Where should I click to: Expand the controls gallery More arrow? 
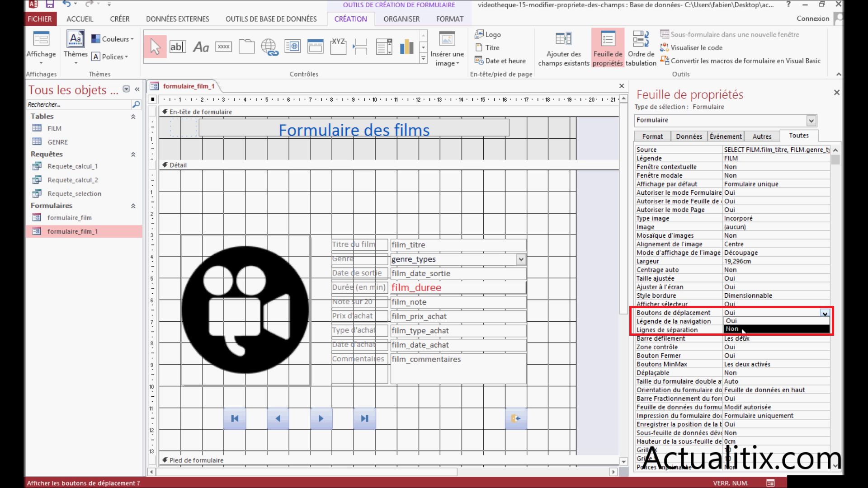pos(423,58)
